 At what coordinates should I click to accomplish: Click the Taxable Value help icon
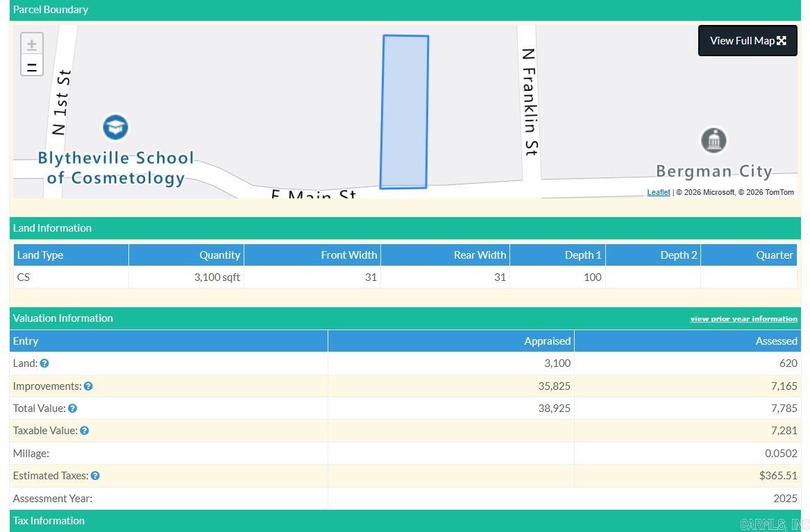84,431
